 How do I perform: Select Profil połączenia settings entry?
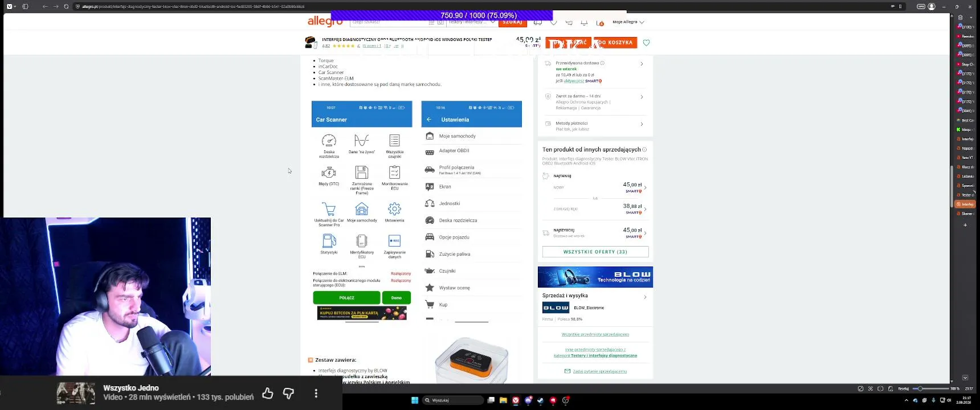472,170
